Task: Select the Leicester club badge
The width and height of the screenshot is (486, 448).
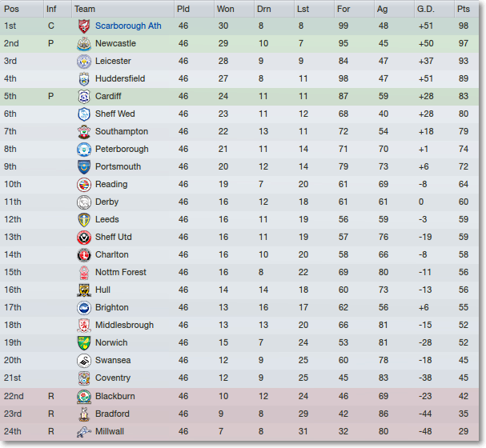Action: 84,62
